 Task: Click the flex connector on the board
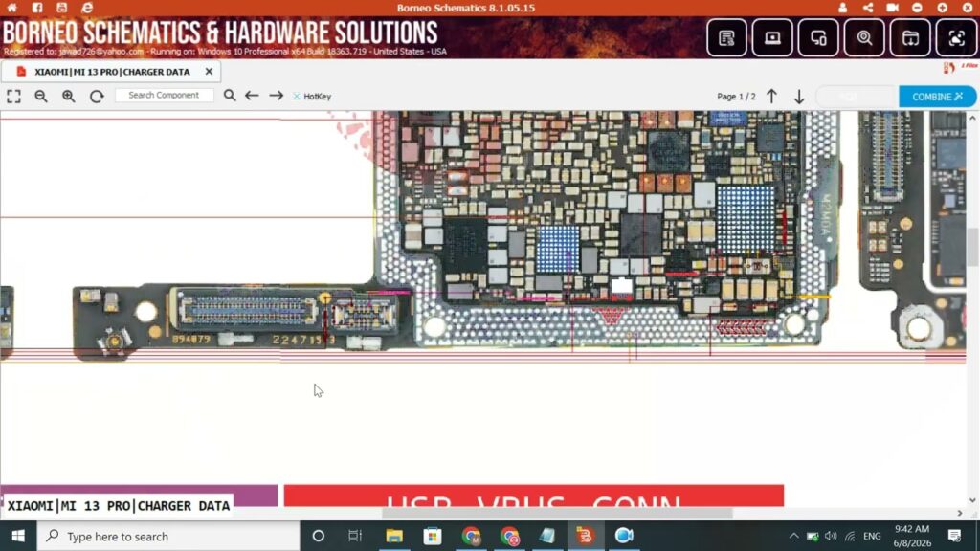[x=248, y=311]
